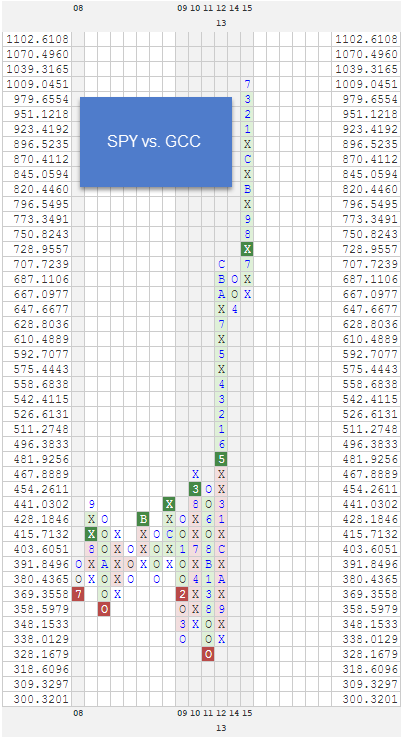Select the blue O in the 338.0129 row
The height and width of the screenshot is (740, 401).
click(x=182, y=639)
